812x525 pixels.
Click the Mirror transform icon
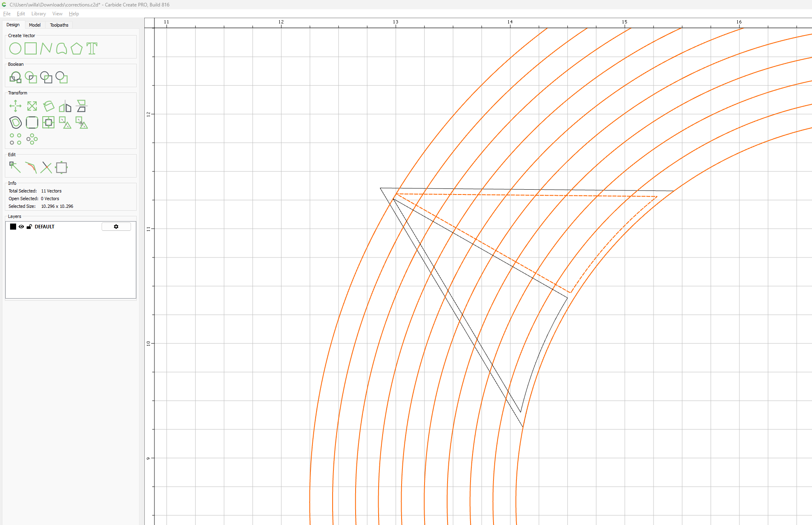65,106
